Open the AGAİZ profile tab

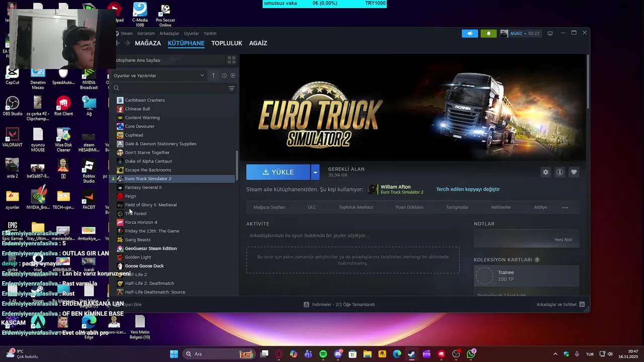coord(258,43)
